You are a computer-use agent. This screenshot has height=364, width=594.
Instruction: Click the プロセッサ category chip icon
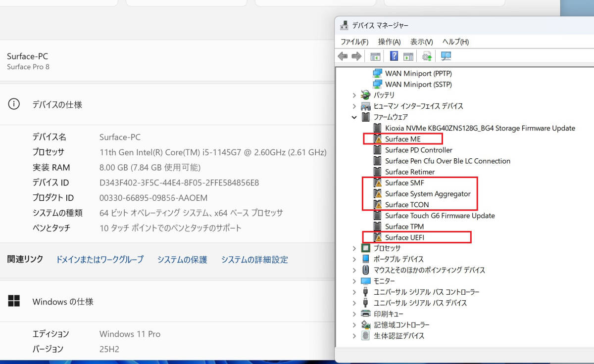(366, 248)
